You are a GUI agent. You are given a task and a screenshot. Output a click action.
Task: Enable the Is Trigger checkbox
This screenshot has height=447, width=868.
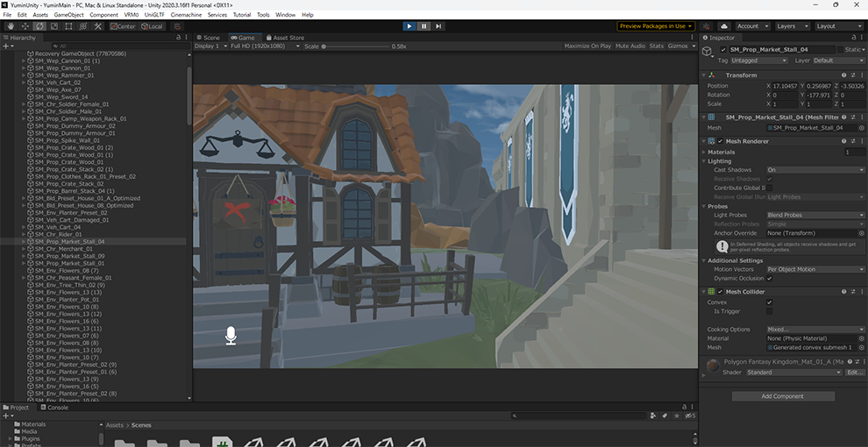(x=770, y=311)
